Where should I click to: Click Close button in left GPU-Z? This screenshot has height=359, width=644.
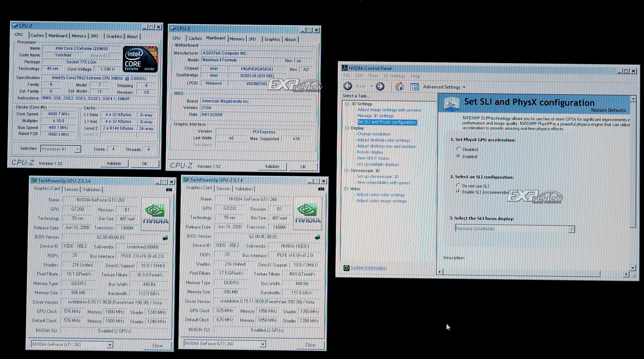click(x=158, y=346)
